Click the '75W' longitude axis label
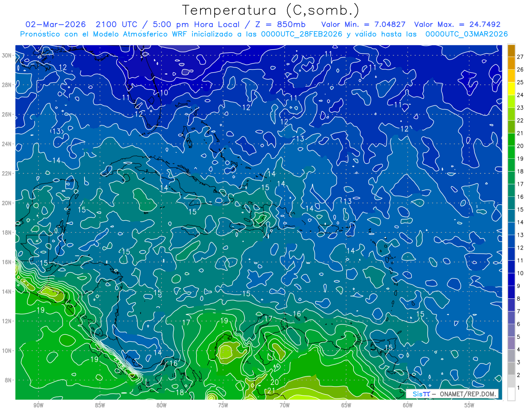Viewport: 532px width, 411px height. coord(223,405)
